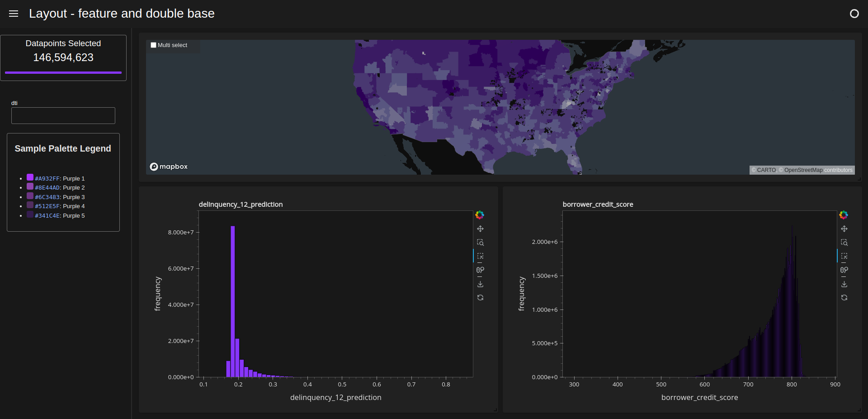Click the Bokeh logo on credit score chart
Screen dimensions: 868x419
[x=844, y=215]
